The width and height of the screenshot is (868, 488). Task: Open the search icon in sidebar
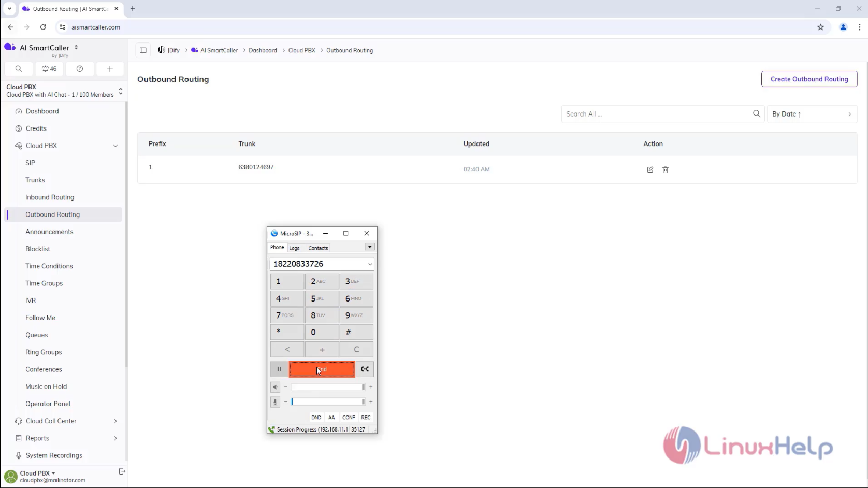pos(19,69)
